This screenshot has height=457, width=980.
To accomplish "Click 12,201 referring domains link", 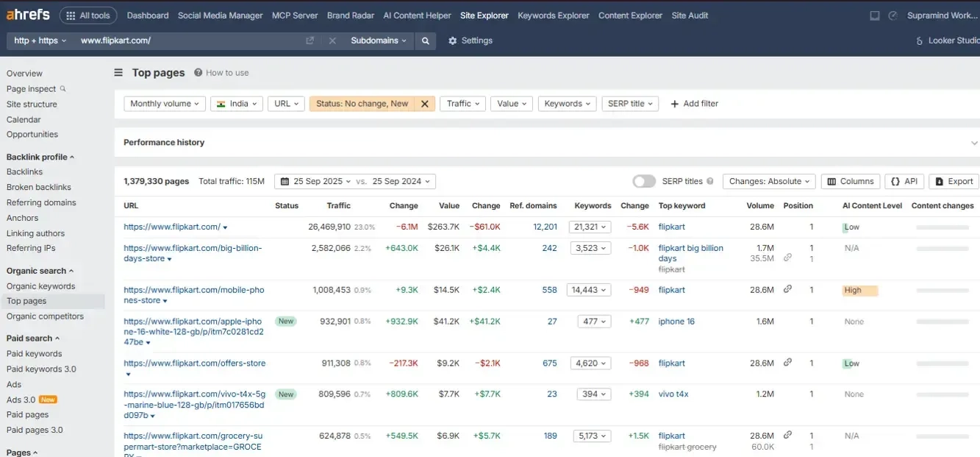I will pos(546,227).
